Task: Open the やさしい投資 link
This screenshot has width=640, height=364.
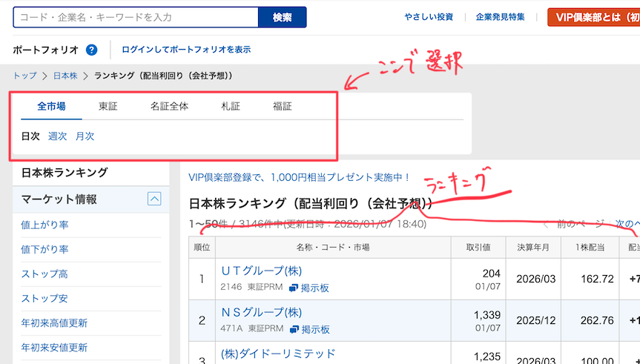Action: (x=429, y=17)
